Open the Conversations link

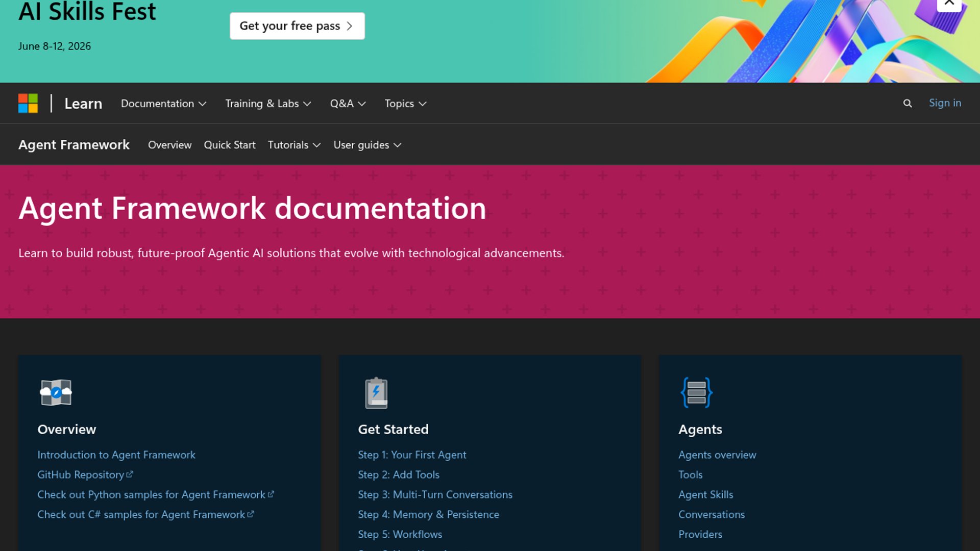712,514
